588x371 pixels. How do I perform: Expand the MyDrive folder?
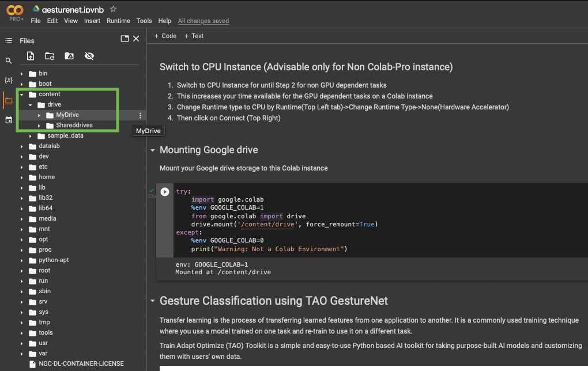pos(39,115)
